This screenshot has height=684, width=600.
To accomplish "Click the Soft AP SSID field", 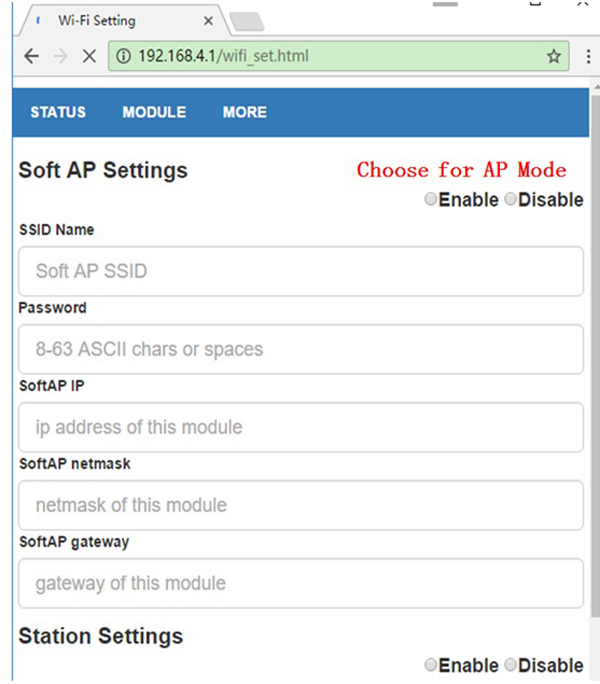I will (x=300, y=271).
